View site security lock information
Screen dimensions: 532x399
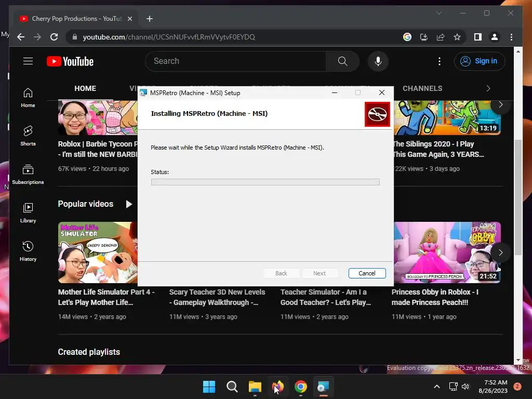point(75,37)
